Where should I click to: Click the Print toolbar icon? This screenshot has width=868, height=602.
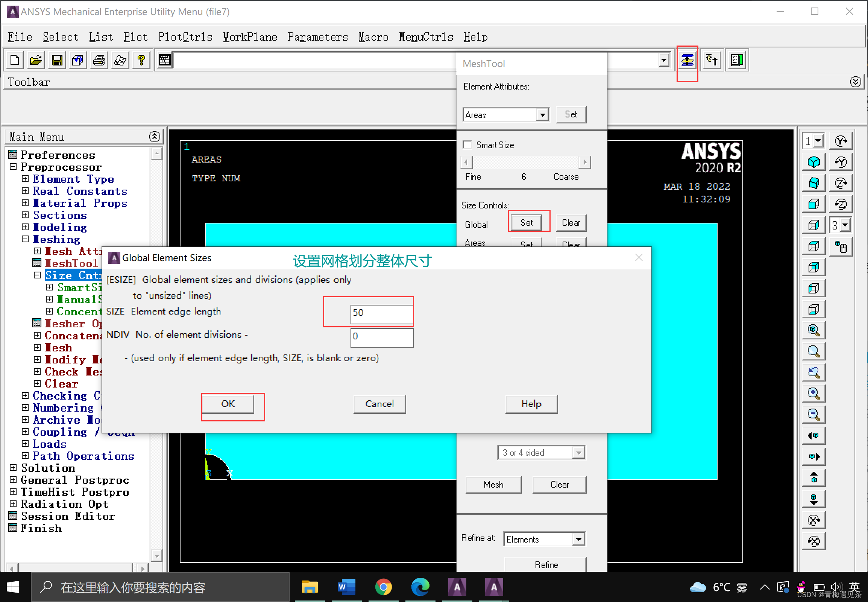pos(99,60)
